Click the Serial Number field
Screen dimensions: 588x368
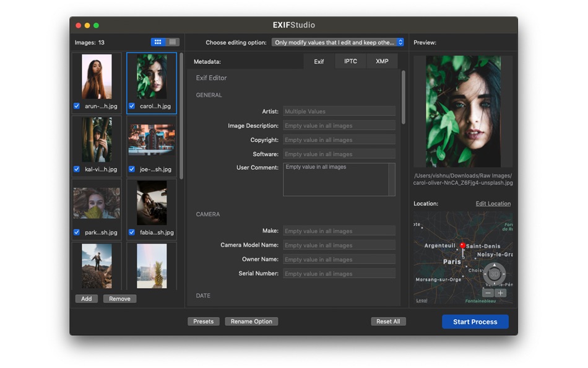click(339, 274)
